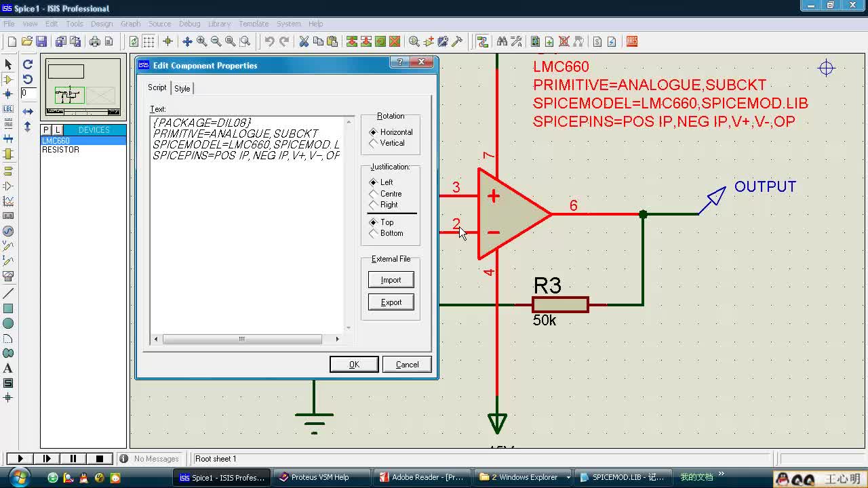Click the Undo arrow icon

pos(270,41)
